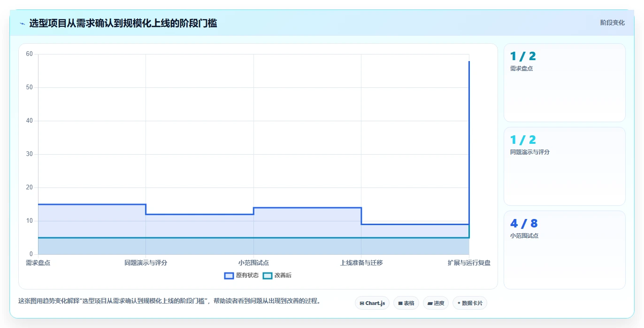Click the 数据卡片 tag
The image size is (644, 328).
470,303
